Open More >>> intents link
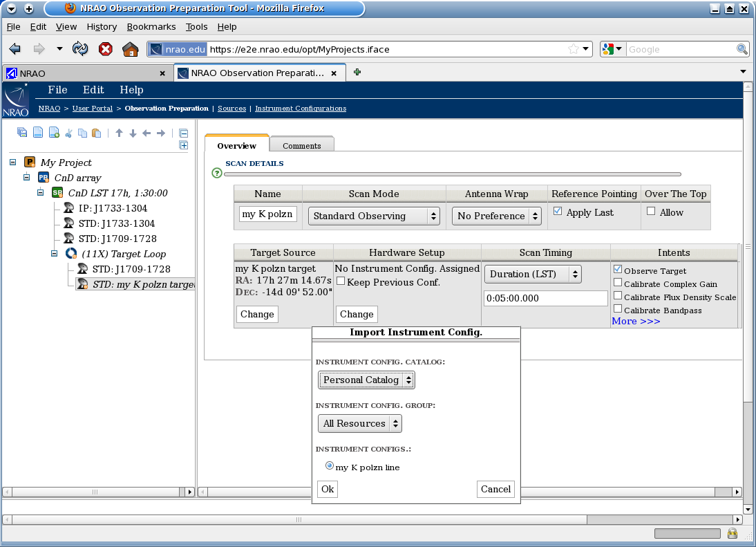This screenshot has width=756, height=547. (x=634, y=321)
